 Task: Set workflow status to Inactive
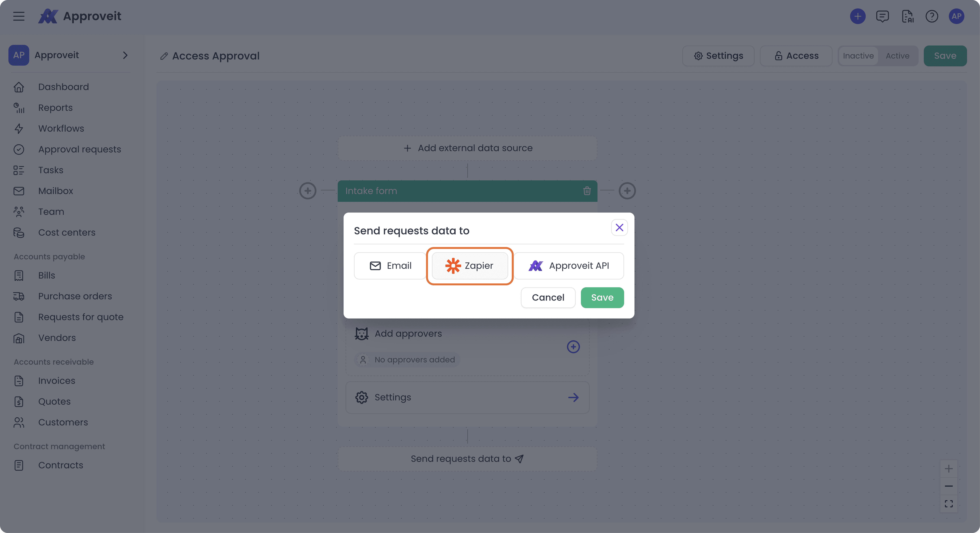858,56
